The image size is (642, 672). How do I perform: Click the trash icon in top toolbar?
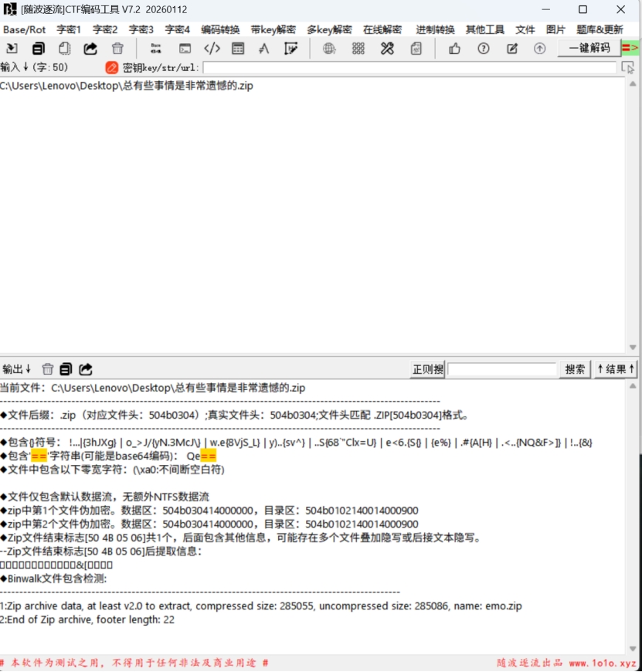(x=117, y=49)
